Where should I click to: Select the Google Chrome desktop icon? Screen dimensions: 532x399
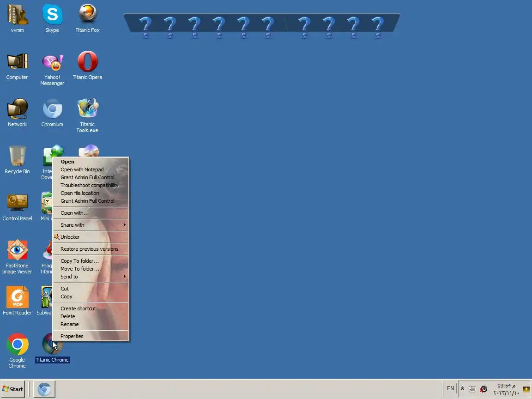(x=17, y=351)
